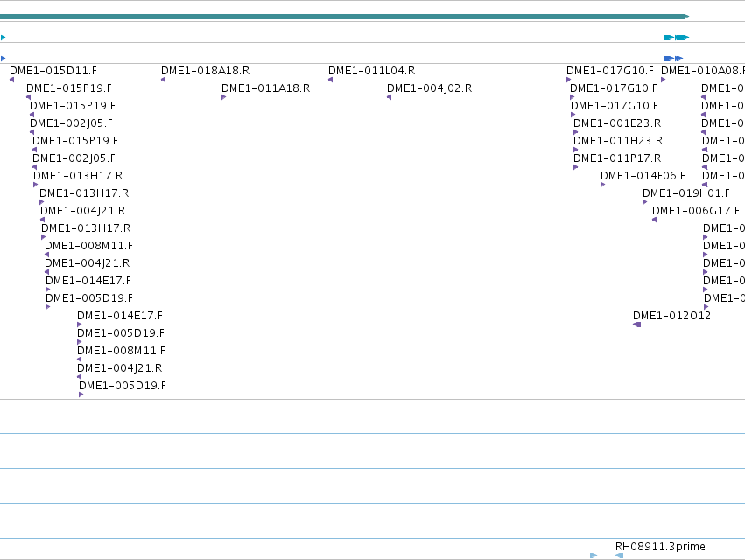Select the DME1-014F06.F feature label

pyautogui.click(x=643, y=176)
